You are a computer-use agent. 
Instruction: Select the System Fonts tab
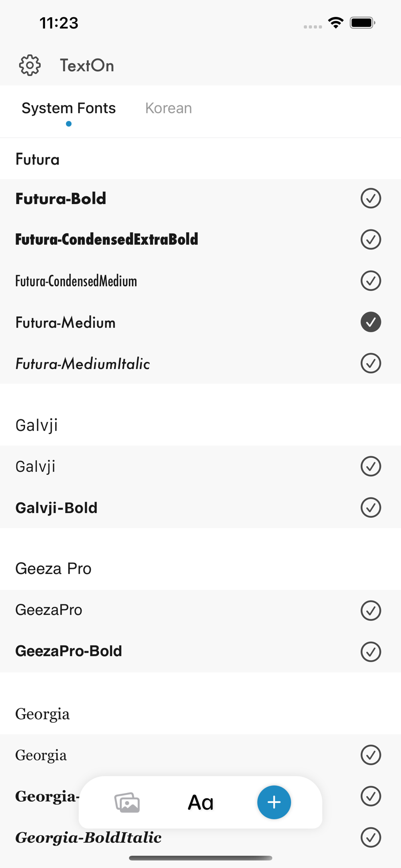point(69,108)
